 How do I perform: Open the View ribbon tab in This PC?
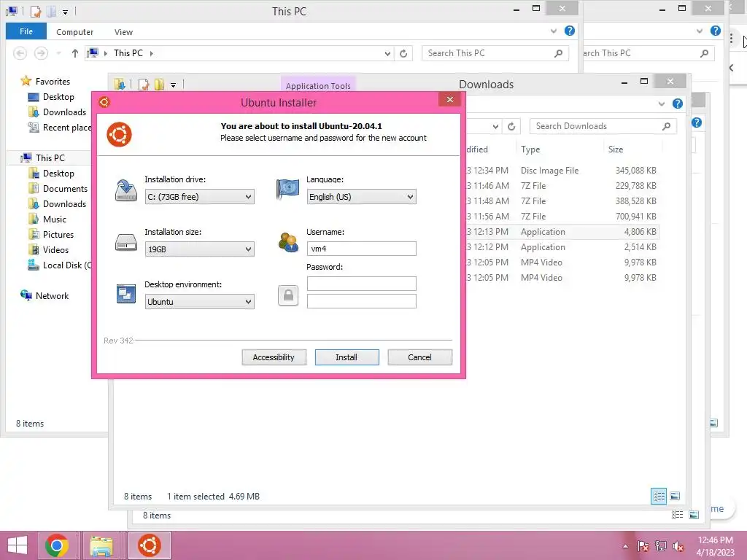click(123, 32)
